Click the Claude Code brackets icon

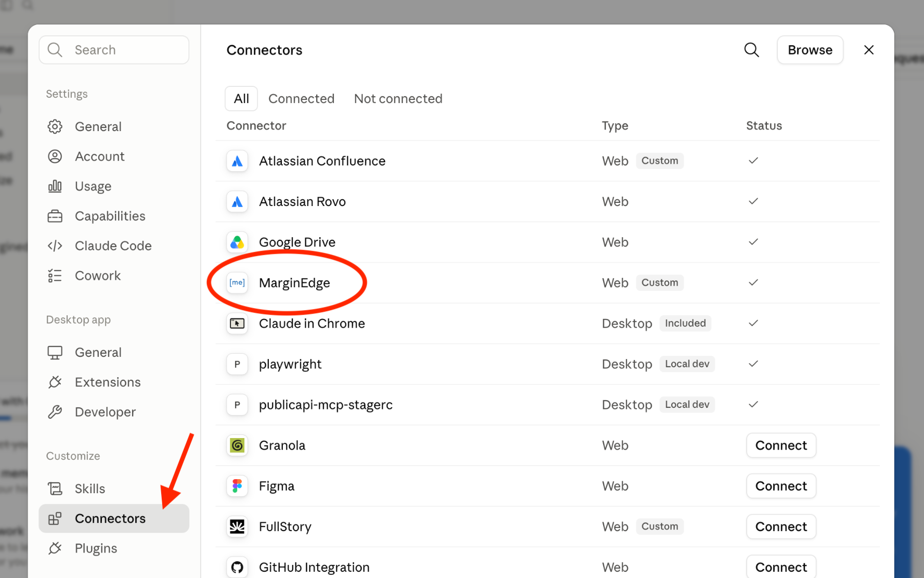point(55,246)
